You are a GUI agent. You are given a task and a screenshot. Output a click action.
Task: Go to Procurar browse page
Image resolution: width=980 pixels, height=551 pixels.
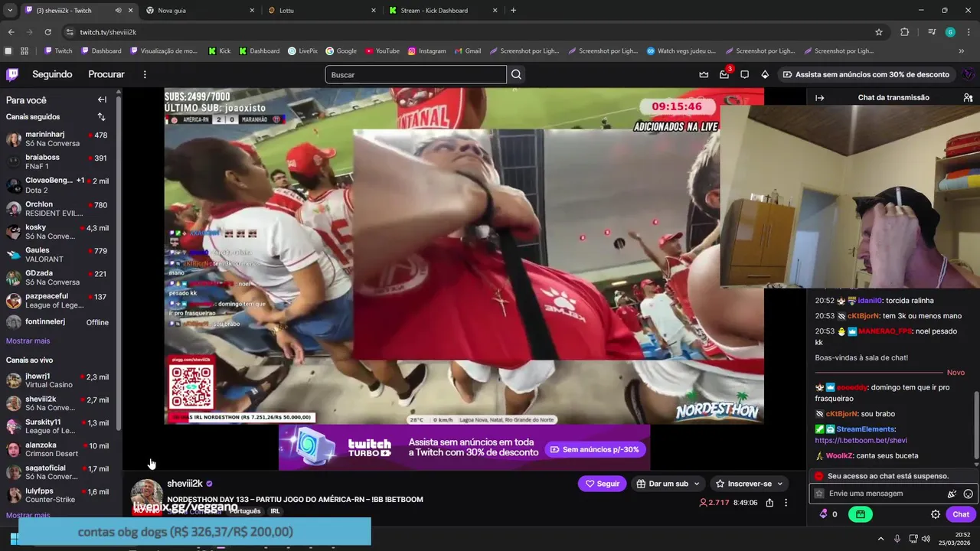[x=106, y=74]
